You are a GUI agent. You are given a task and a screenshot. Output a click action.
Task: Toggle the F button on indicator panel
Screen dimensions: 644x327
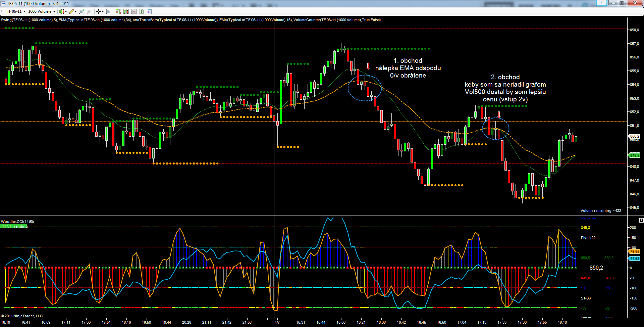[641, 221]
